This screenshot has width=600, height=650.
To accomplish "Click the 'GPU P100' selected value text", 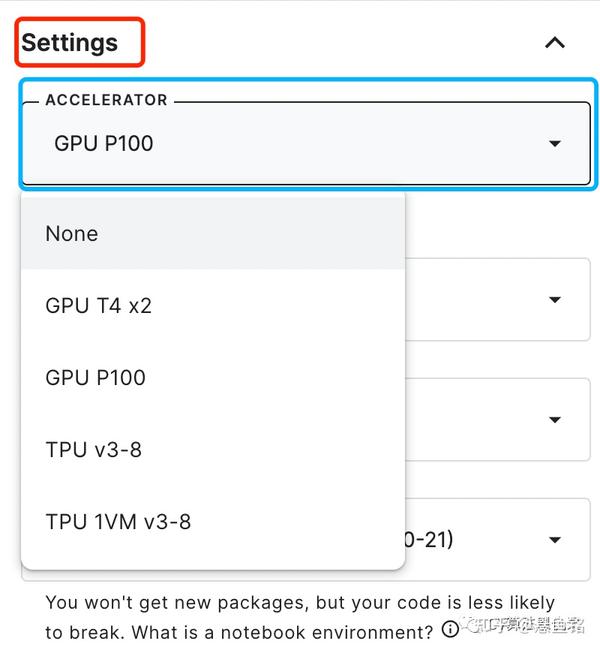I will [x=104, y=144].
